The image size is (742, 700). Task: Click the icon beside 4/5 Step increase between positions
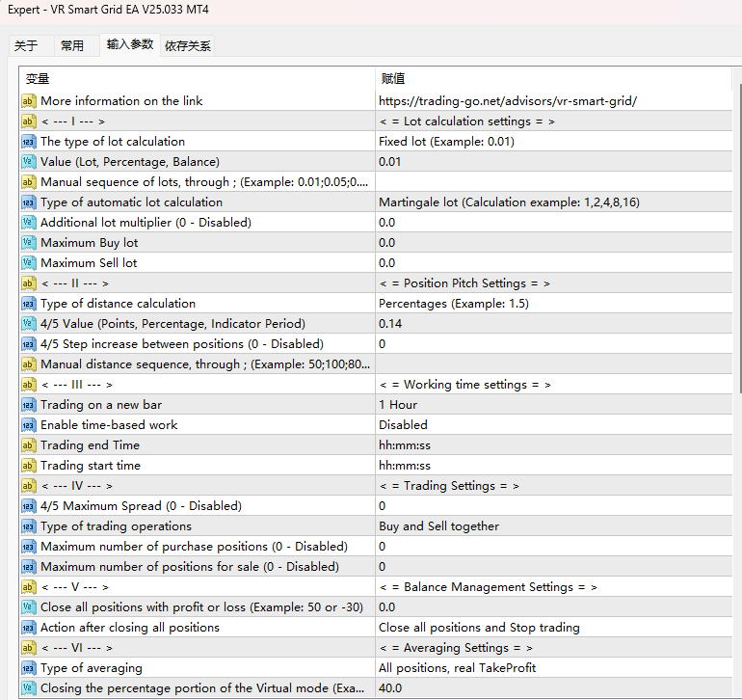pyautogui.click(x=28, y=344)
